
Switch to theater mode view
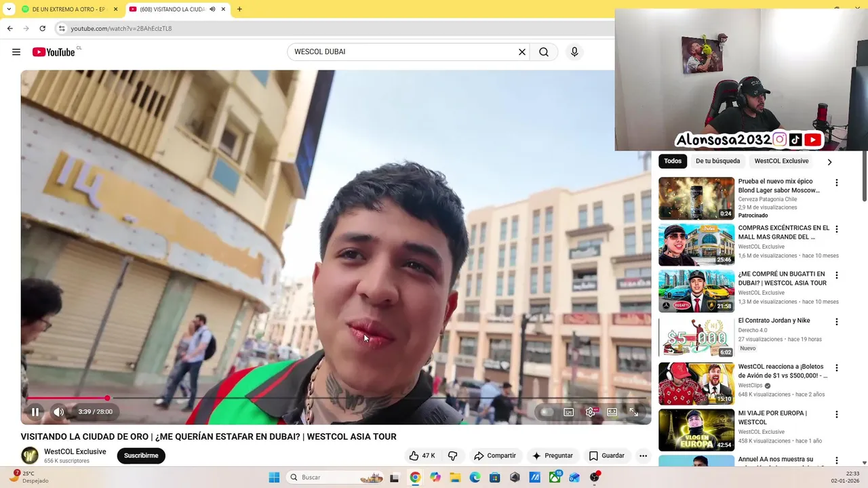coord(612,411)
